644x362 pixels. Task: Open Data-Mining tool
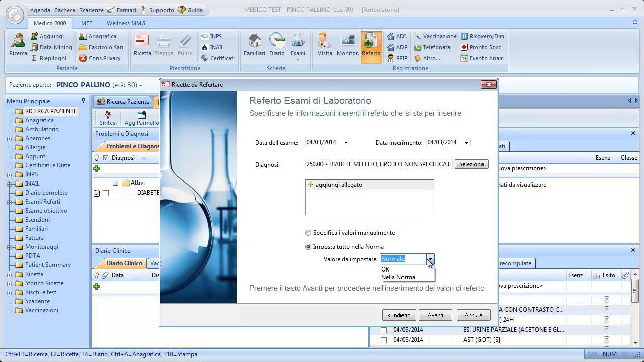(x=51, y=47)
